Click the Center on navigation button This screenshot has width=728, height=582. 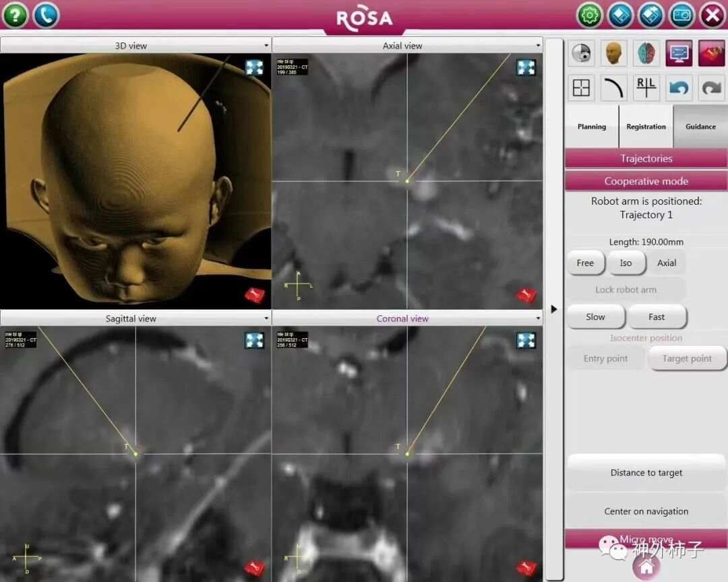coord(646,511)
